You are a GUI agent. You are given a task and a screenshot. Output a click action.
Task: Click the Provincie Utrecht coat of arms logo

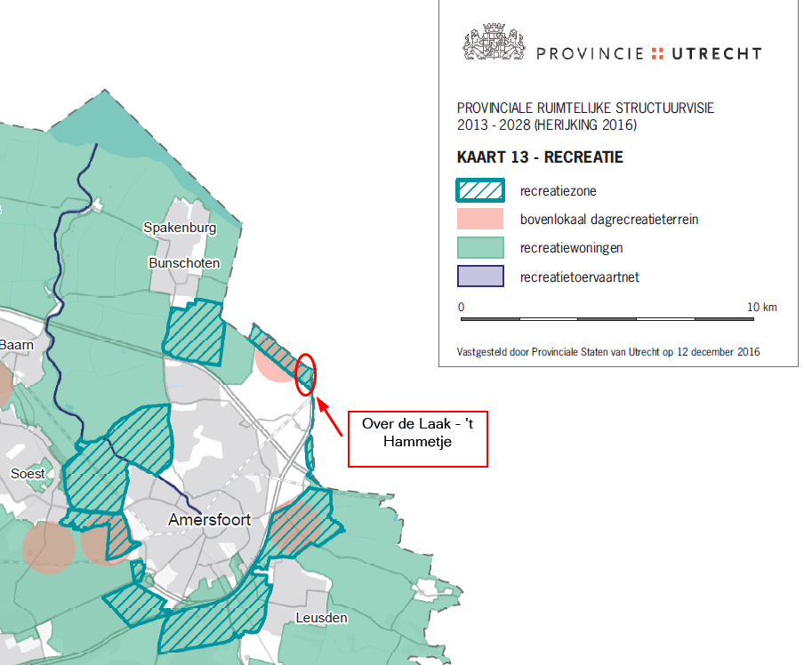pyautogui.click(x=494, y=44)
